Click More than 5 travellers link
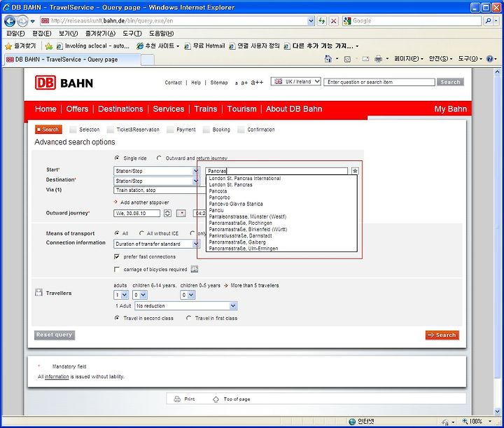504x428 pixels. (255, 286)
